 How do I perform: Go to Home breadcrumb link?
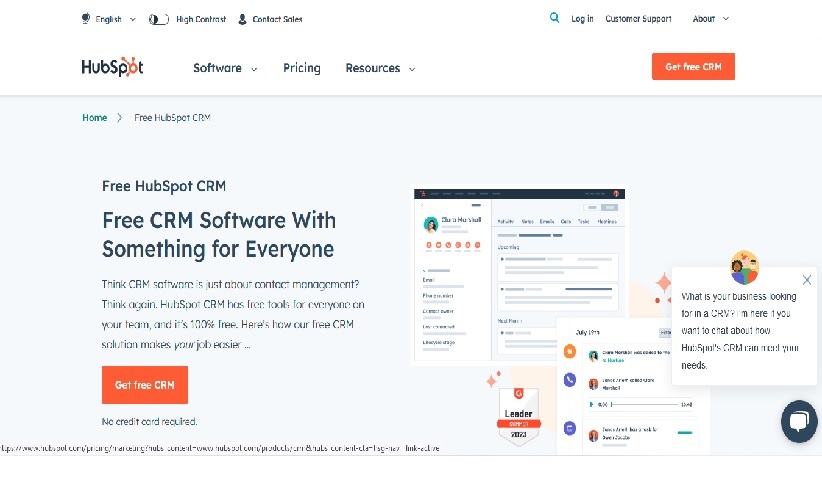94,117
